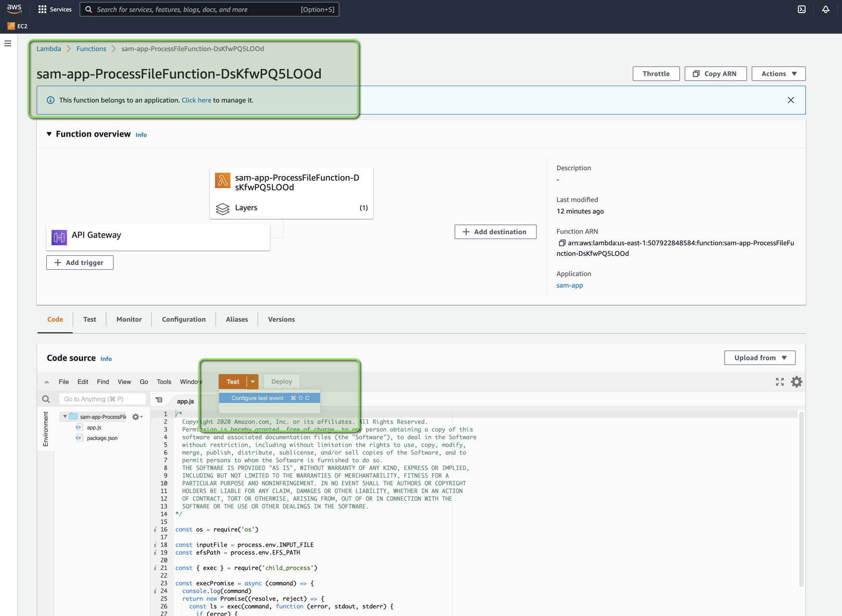The height and width of the screenshot is (616, 842).
Task: Click the AWS logo
Action: 14,9
